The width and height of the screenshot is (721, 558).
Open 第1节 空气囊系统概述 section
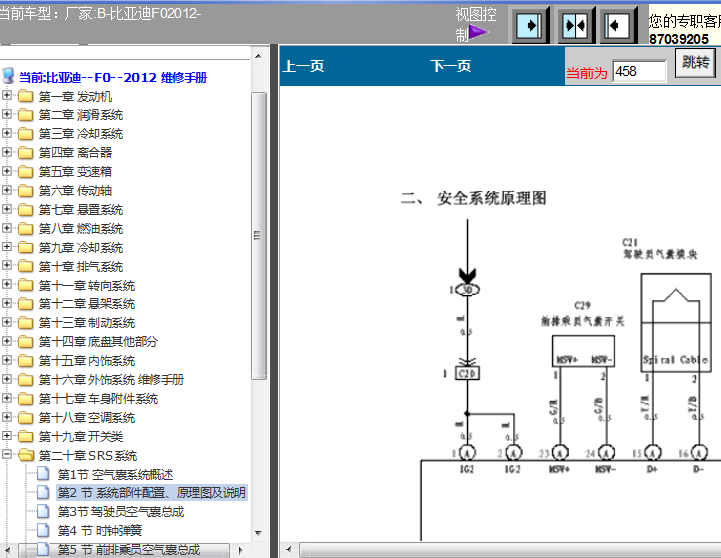[115, 474]
